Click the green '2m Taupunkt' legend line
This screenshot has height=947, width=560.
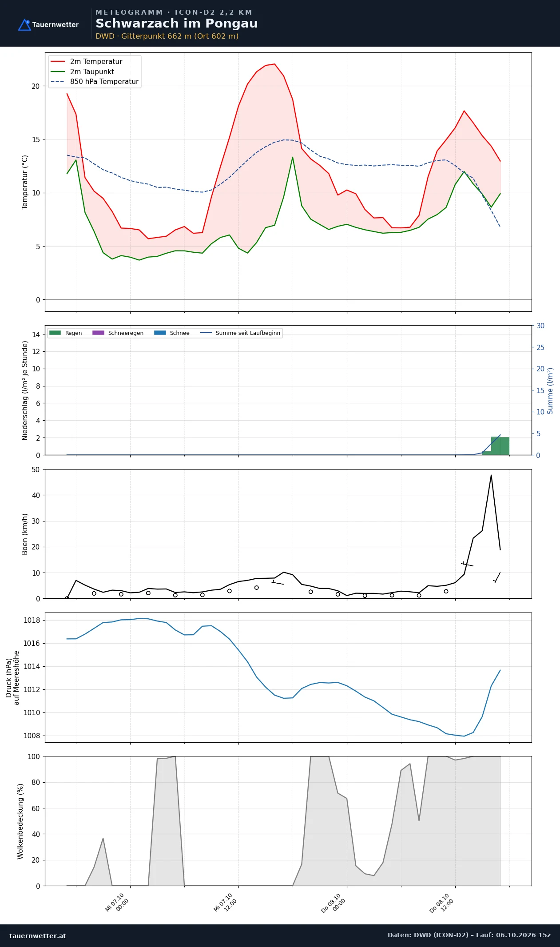click(58, 72)
